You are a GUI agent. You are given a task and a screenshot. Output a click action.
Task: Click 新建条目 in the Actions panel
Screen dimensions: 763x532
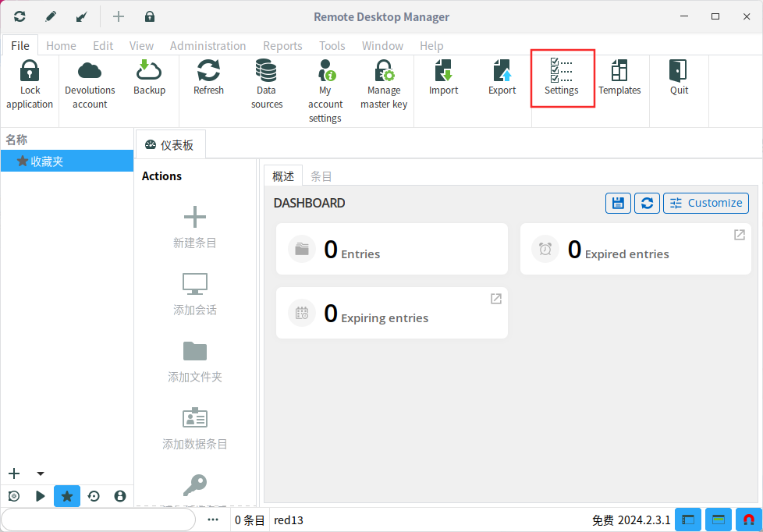[195, 228]
